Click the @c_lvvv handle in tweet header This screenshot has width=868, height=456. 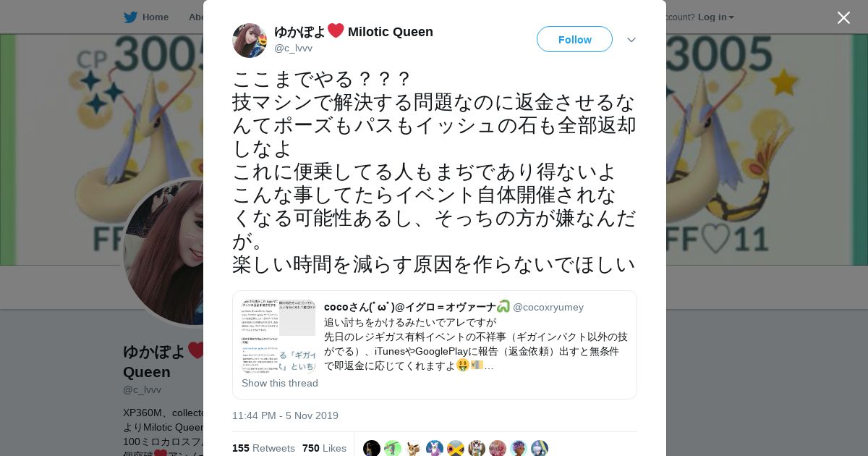point(293,48)
